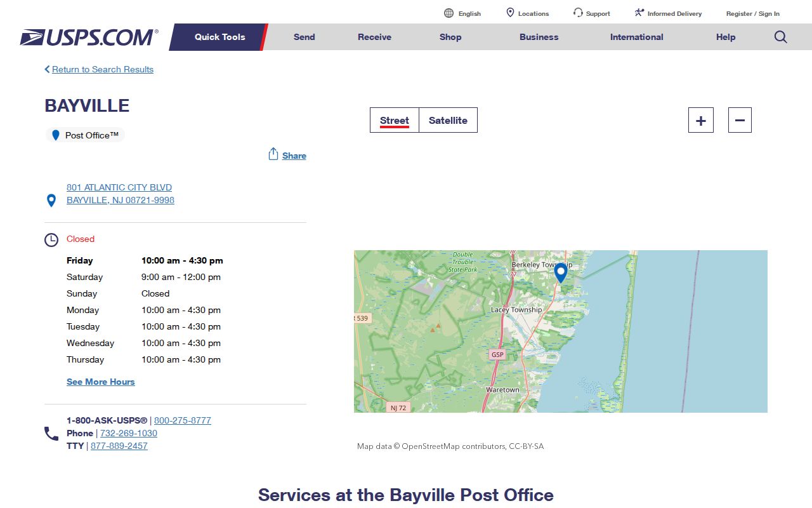This screenshot has width=812, height=508.
Task: Click Return to Search Results link
Action: [x=103, y=69]
